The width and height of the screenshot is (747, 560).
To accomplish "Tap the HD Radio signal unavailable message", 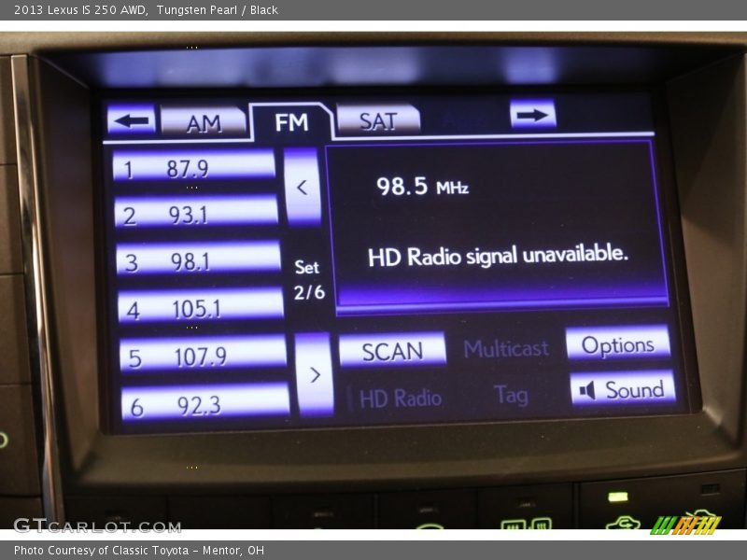I will pos(498,255).
